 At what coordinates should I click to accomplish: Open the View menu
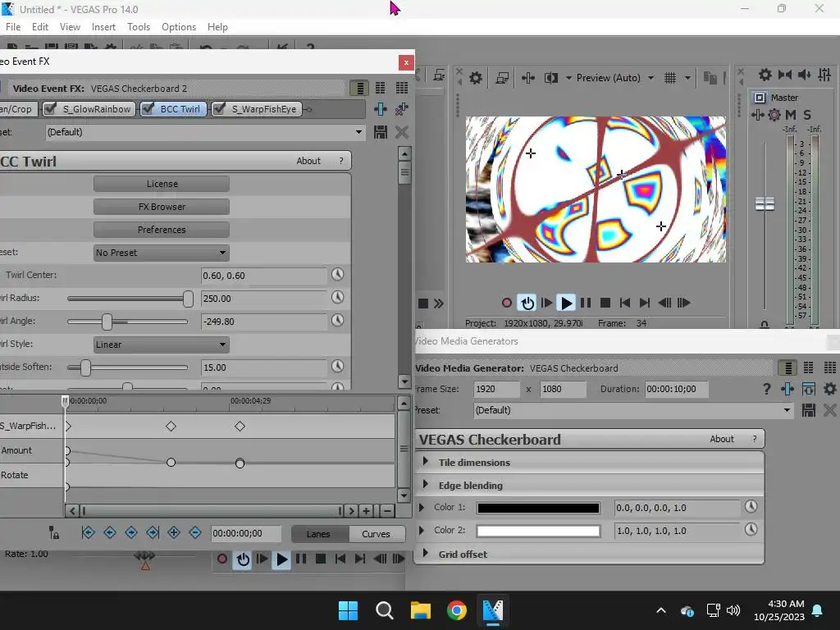click(70, 27)
